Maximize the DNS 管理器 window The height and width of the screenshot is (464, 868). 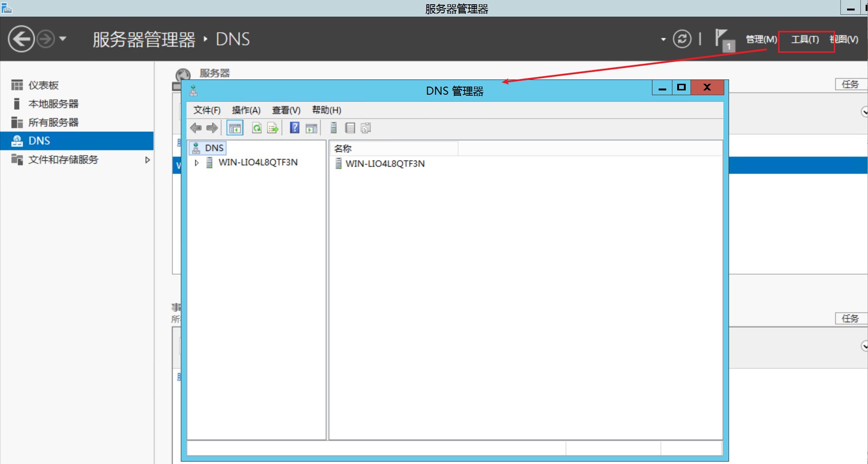click(x=681, y=87)
